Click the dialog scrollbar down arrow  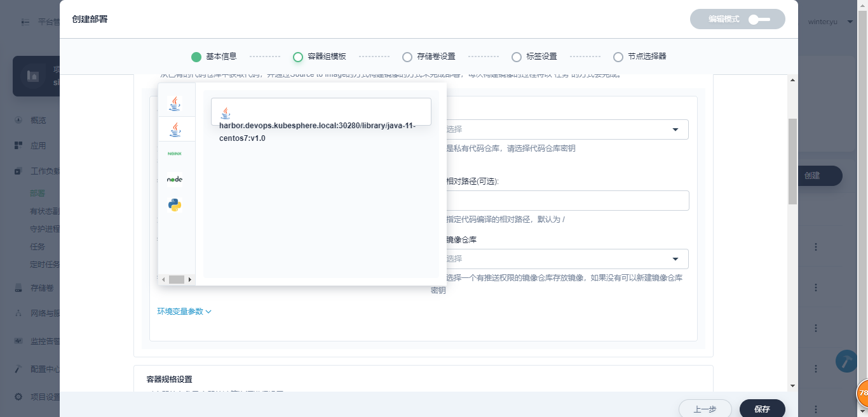792,385
